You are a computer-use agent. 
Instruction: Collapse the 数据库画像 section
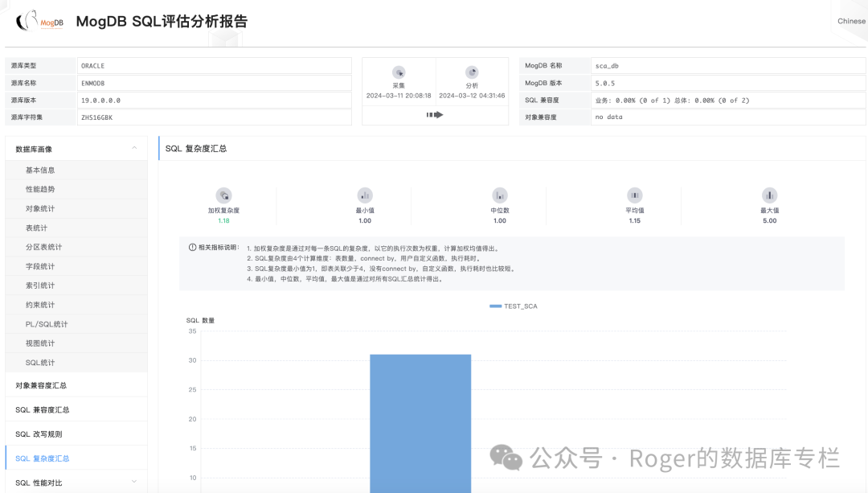coord(134,148)
